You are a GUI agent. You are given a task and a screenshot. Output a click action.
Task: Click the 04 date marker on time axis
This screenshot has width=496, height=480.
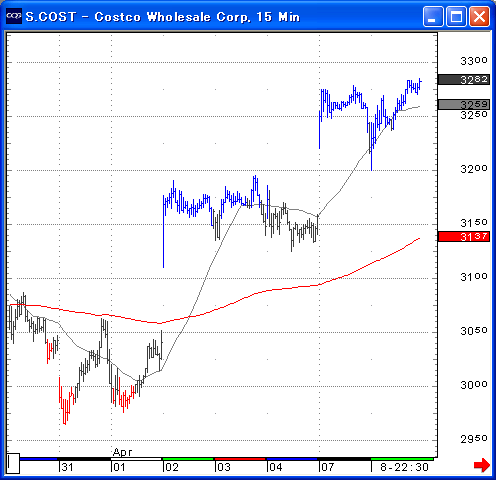coord(276,467)
